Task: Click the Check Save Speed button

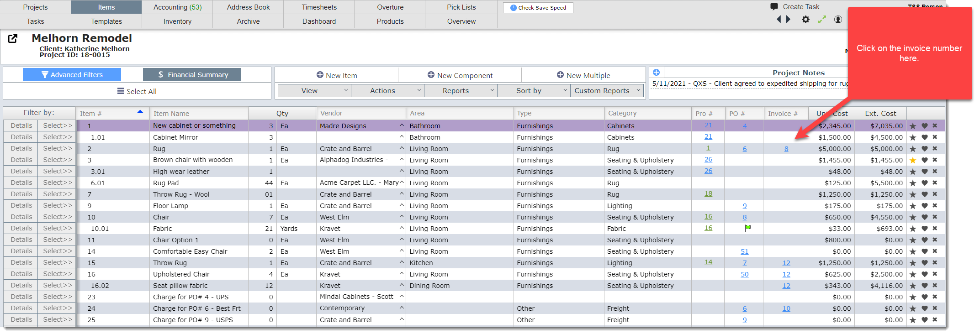Action: [538, 8]
